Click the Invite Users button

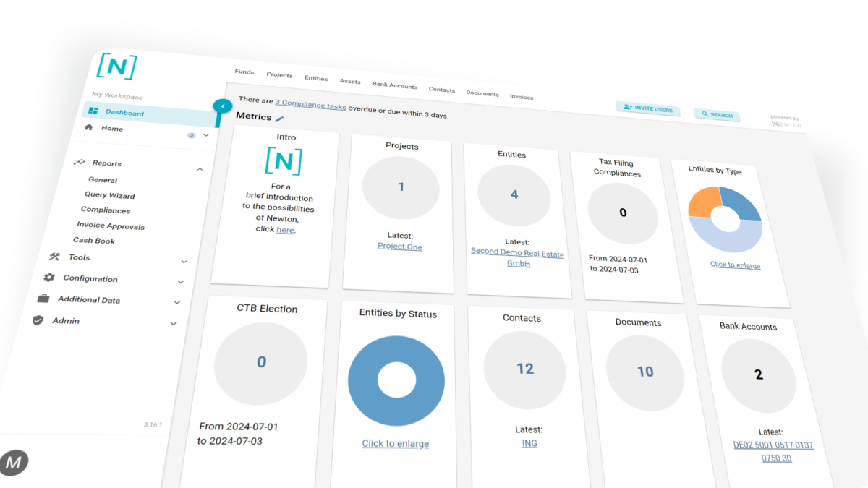[x=647, y=110]
